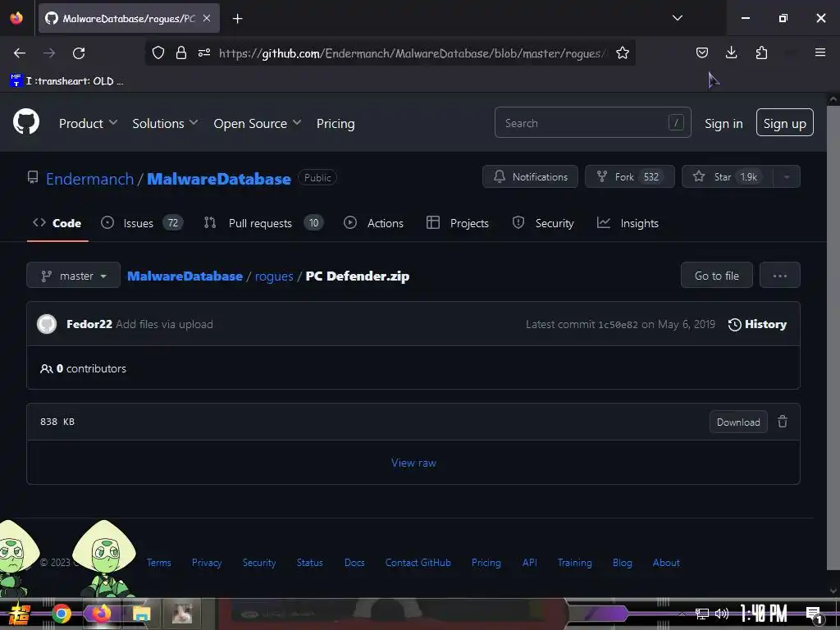The image size is (840, 630).
Task: Open the notification center icon
Action: (814, 614)
